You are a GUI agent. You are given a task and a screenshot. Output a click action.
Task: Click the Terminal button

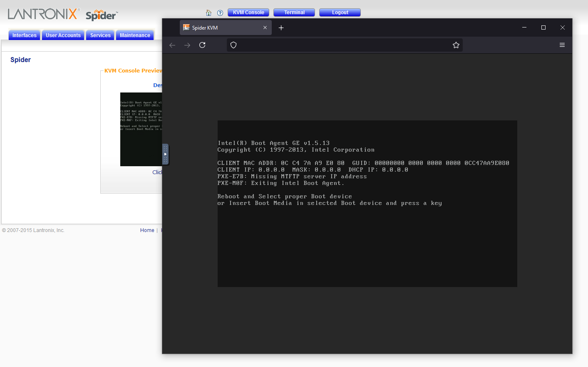tap(294, 12)
